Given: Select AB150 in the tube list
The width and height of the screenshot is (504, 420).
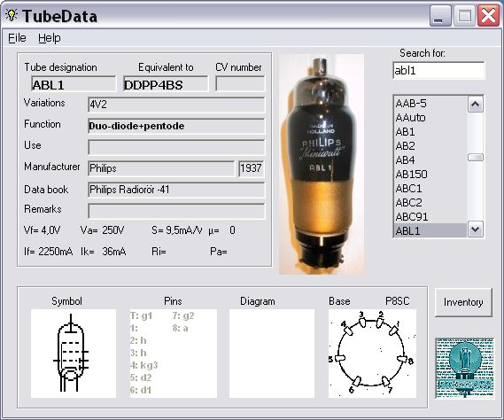Looking at the screenshot, I should [x=430, y=174].
